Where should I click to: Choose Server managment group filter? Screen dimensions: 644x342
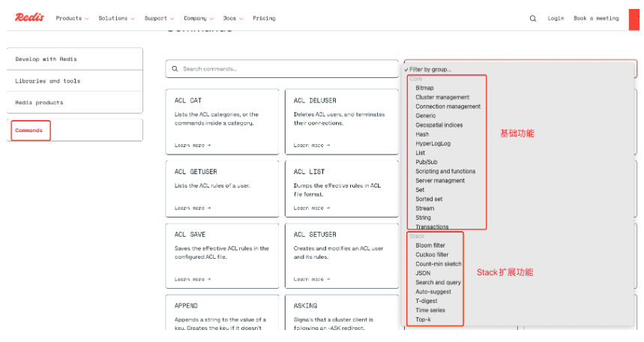point(440,181)
